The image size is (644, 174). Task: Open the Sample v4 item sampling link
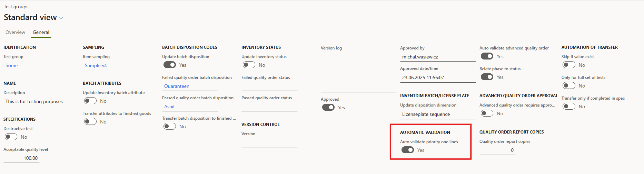[x=96, y=65]
